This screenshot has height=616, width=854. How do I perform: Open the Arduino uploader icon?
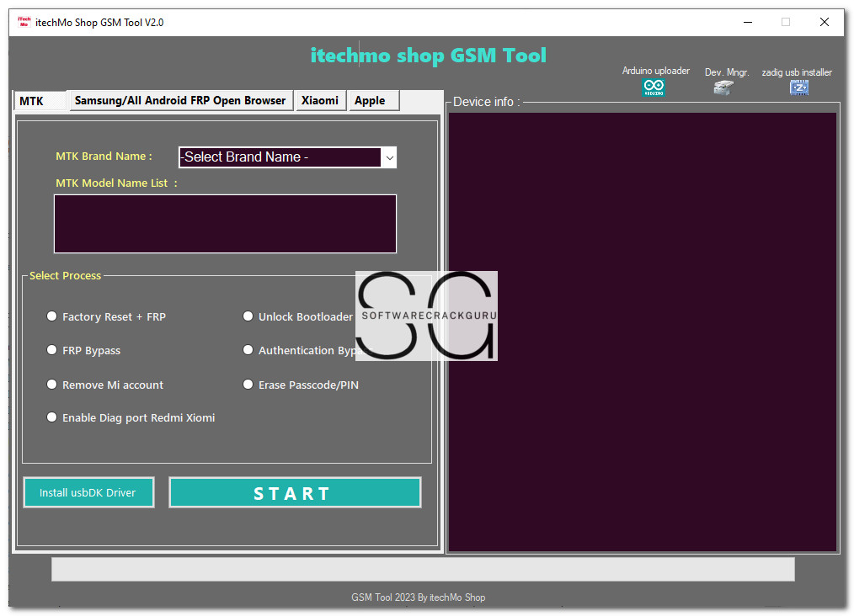coord(653,87)
